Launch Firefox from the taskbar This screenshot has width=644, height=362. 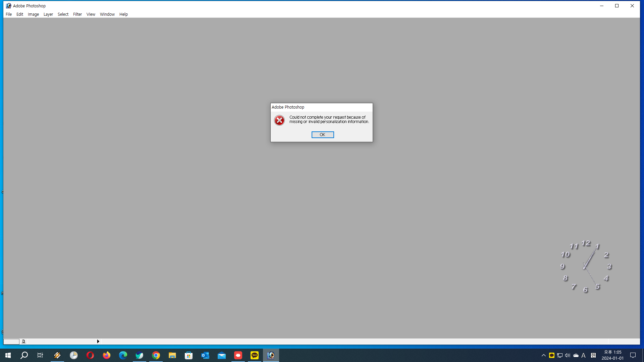pos(107,355)
